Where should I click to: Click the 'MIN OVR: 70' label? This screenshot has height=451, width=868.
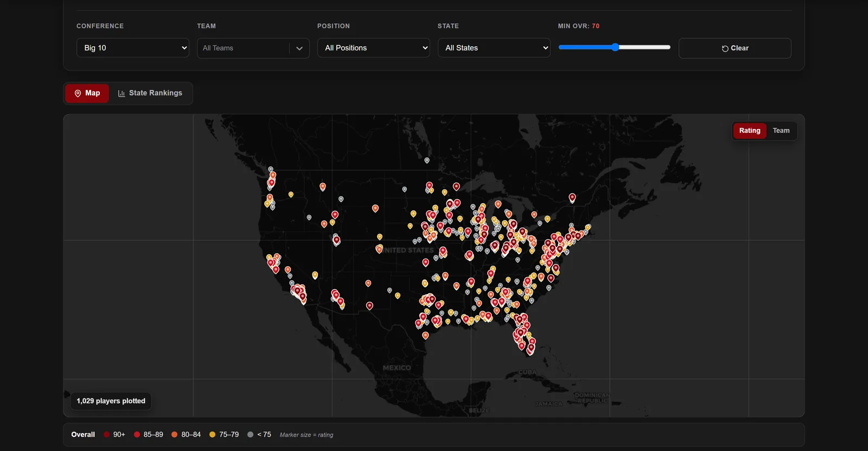[x=579, y=26]
